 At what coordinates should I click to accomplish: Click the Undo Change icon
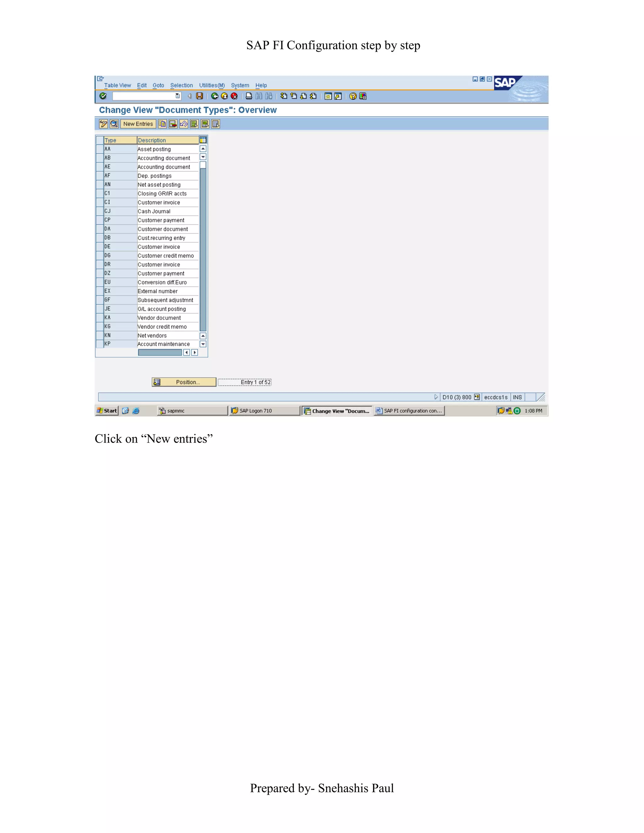tap(184, 124)
